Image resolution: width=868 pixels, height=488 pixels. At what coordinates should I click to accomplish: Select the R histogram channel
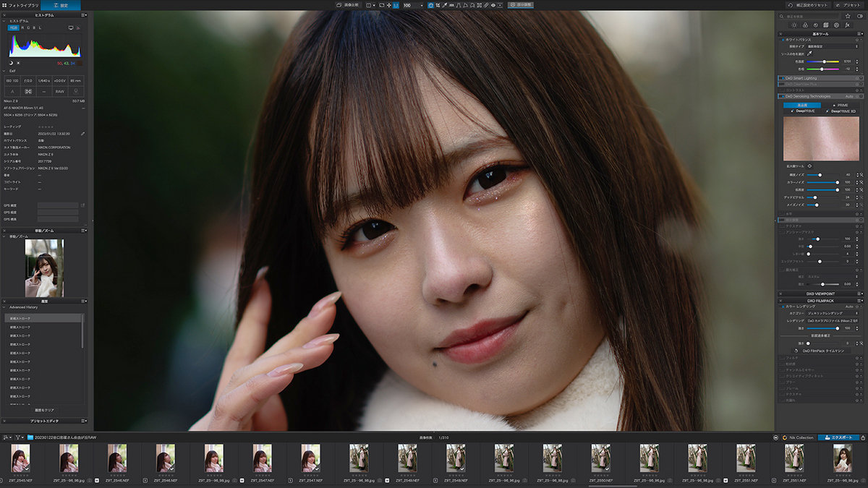point(22,27)
